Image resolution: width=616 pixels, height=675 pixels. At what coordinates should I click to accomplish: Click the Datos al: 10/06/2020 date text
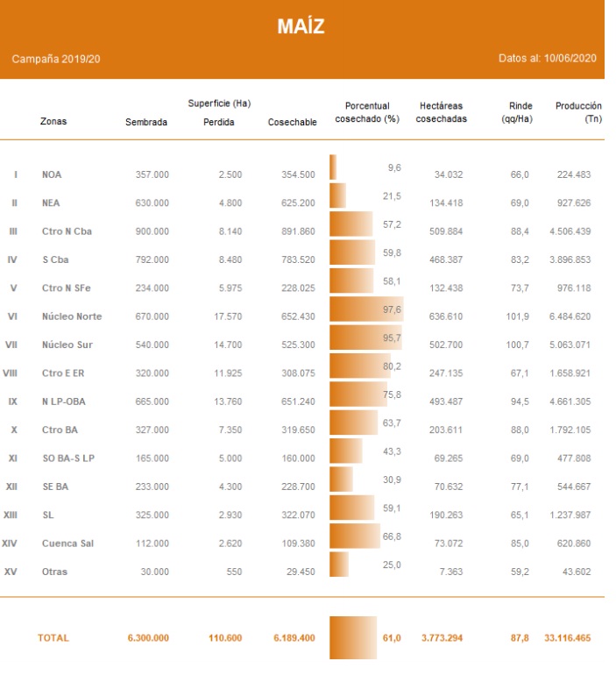[x=545, y=59]
